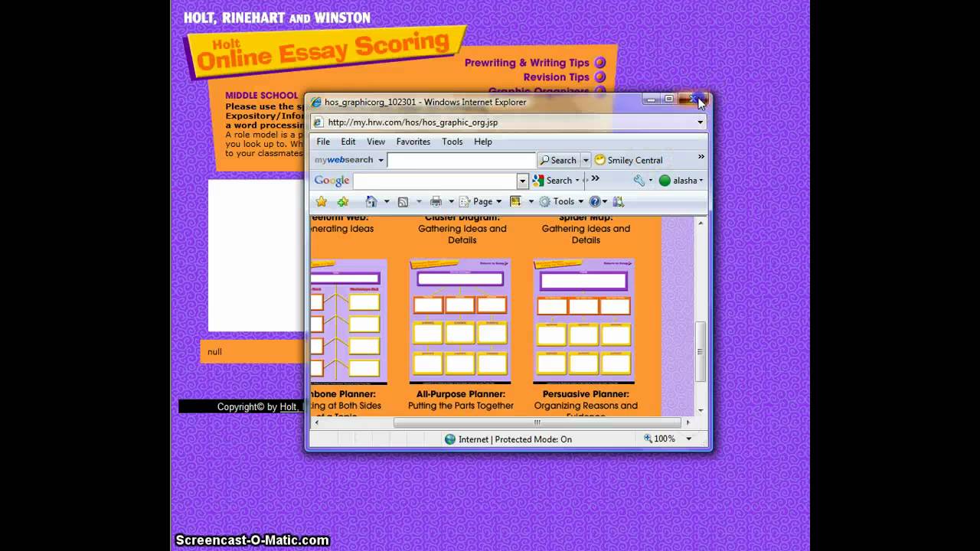
Task: Click the horizontal scrollbar thumb in popup
Action: click(x=537, y=422)
